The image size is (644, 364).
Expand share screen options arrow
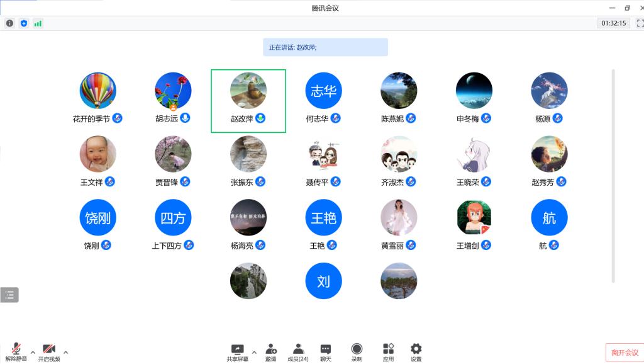254,353
